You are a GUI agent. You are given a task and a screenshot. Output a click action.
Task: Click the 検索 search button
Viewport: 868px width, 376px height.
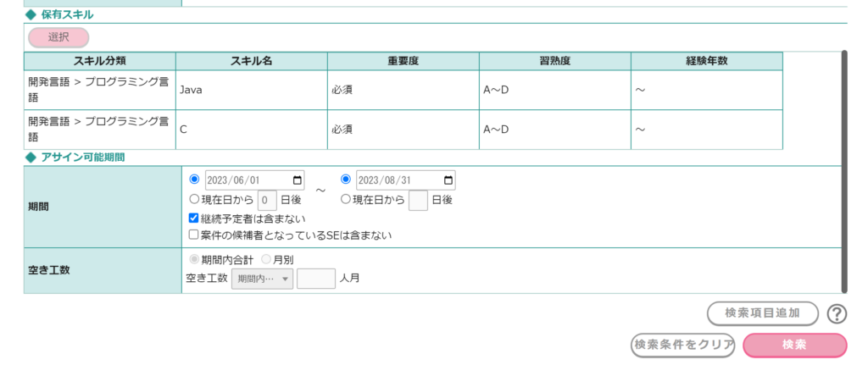(794, 346)
